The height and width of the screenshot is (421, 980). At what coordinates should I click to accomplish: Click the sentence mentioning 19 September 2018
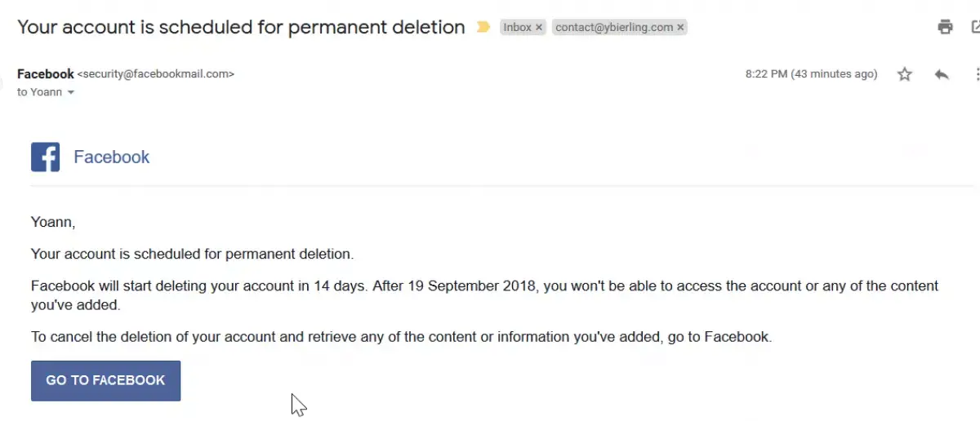pyautogui.click(x=484, y=286)
